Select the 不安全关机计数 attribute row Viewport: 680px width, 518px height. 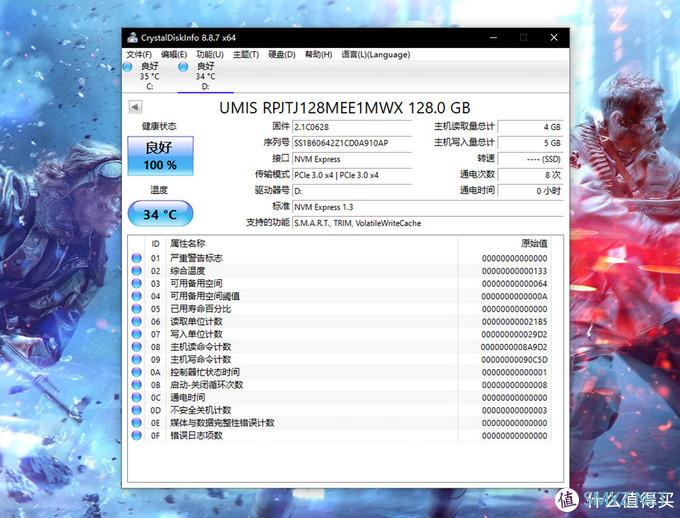tap(340, 410)
